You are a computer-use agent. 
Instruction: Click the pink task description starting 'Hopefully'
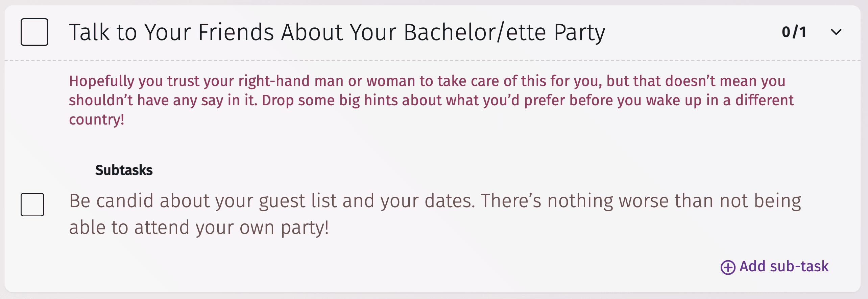tap(427, 81)
